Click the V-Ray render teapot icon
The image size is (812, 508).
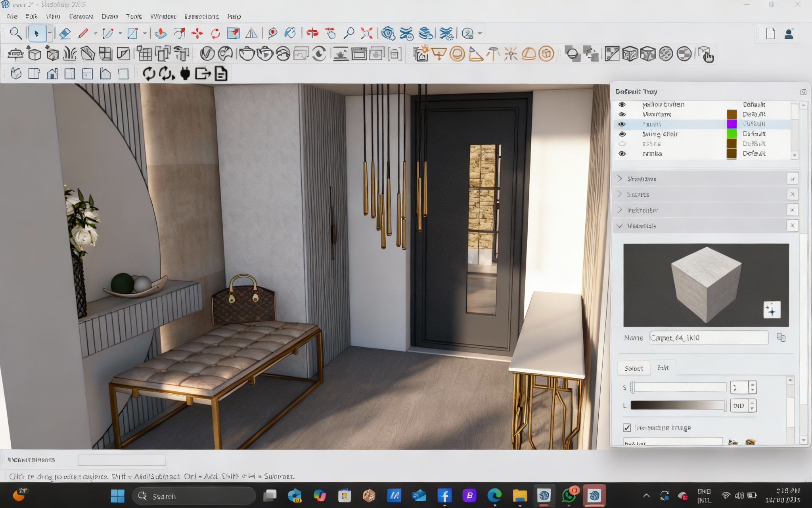pyautogui.click(x=247, y=54)
